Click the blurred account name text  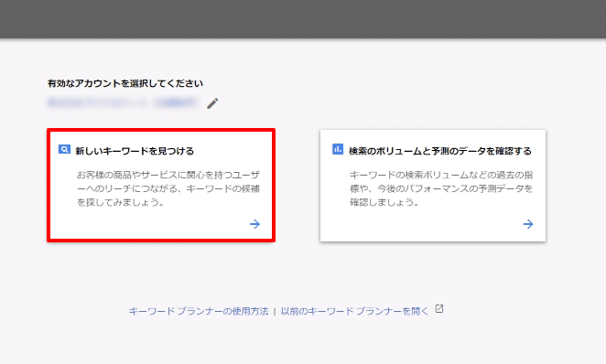(x=123, y=102)
